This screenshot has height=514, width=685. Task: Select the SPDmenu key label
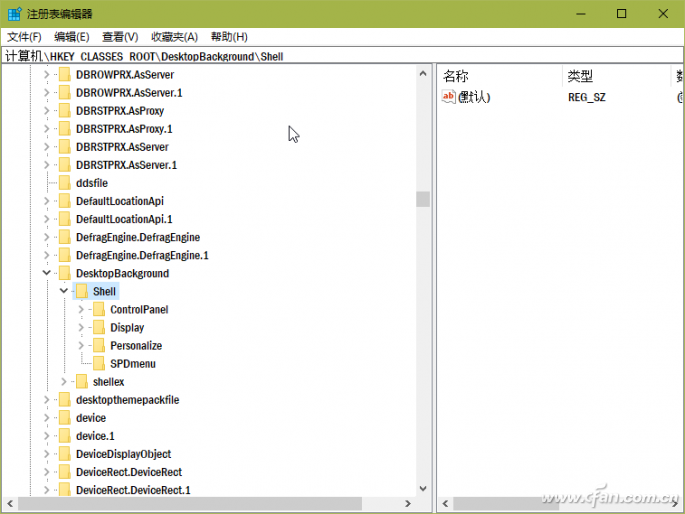coord(133,363)
